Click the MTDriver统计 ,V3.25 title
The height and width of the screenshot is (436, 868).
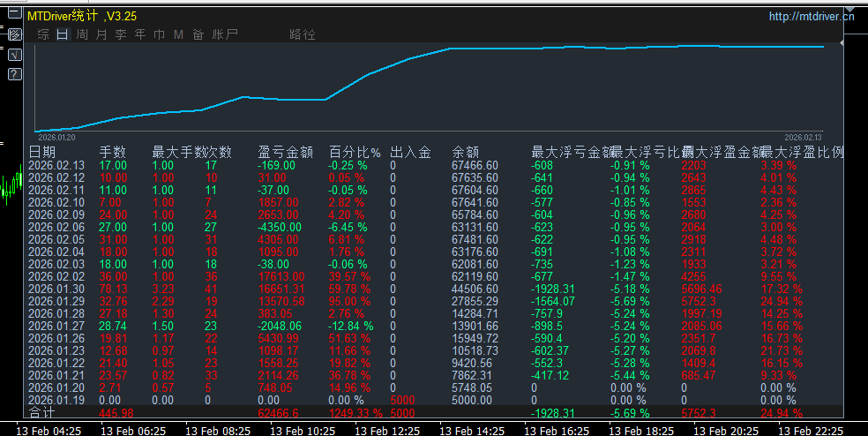click(x=82, y=16)
